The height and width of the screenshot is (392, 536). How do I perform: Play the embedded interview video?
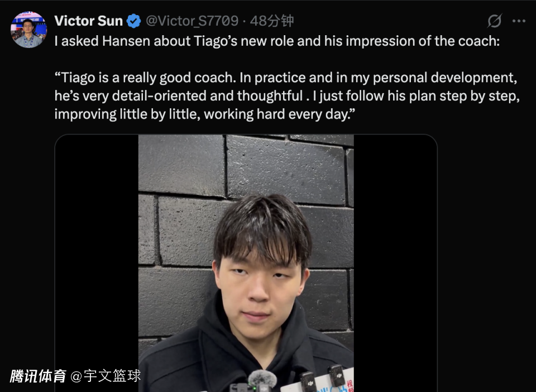[x=246, y=263]
